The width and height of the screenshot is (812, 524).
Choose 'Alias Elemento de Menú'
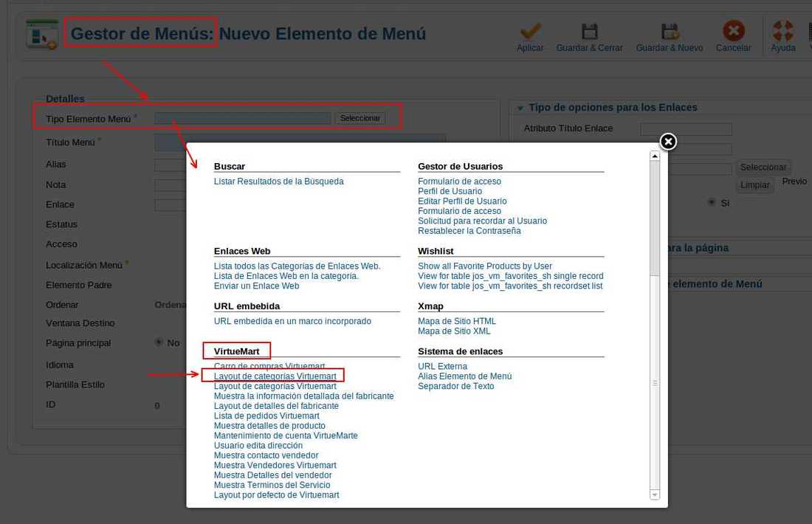(x=464, y=376)
